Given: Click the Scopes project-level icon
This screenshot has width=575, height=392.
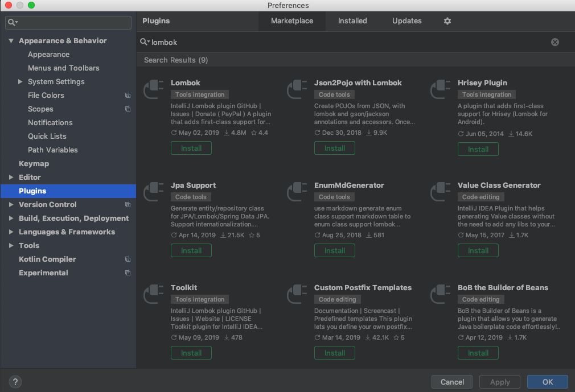Looking at the screenshot, I should tap(128, 109).
